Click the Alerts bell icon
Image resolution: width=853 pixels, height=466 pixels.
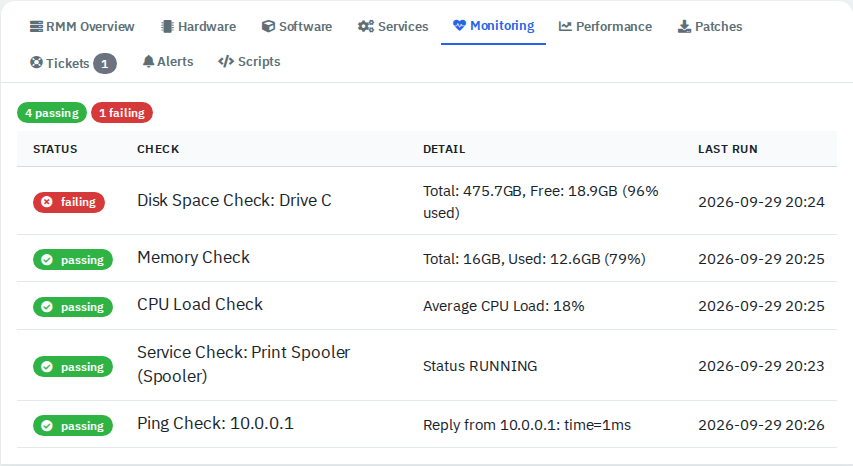[149, 61]
